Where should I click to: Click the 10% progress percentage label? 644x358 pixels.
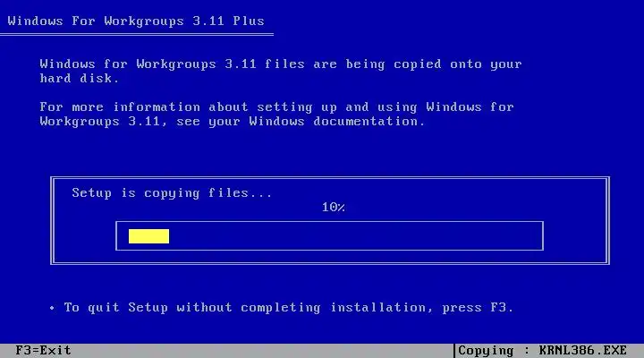coord(333,207)
